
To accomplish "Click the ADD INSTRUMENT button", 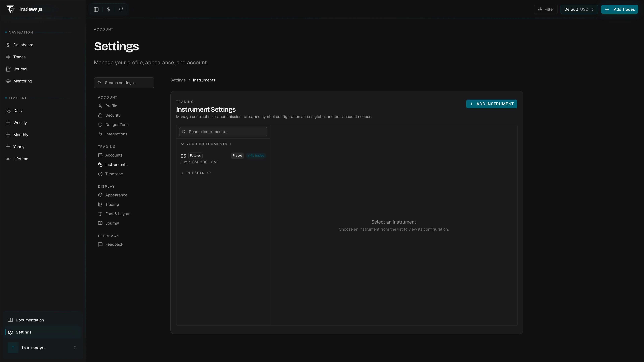I will click(491, 104).
